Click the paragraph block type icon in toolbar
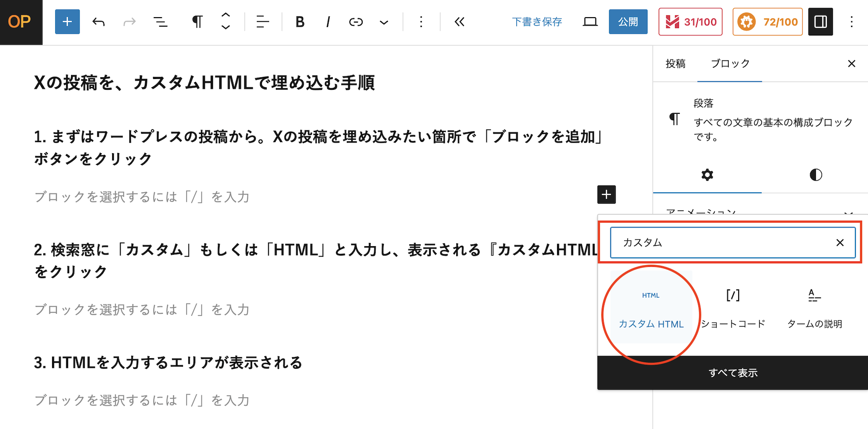Image resolution: width=868 pixels, height=429 pixels. click(x=197, y=22)
